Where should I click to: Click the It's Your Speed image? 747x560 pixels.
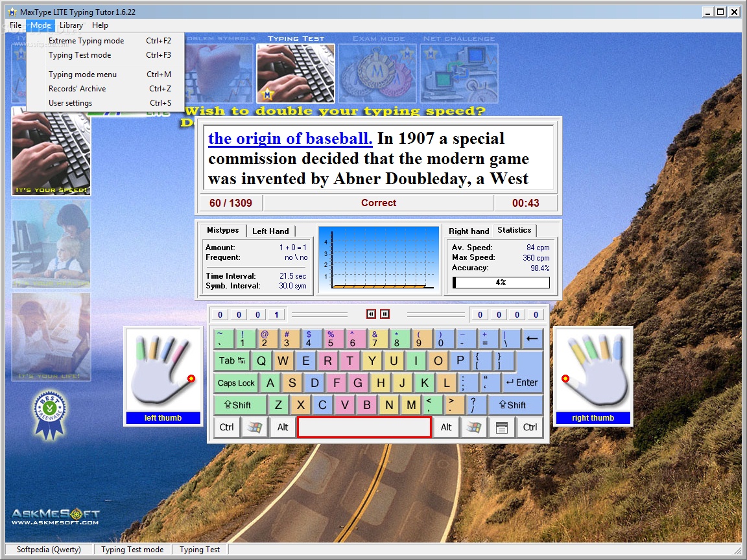point(51,152)
